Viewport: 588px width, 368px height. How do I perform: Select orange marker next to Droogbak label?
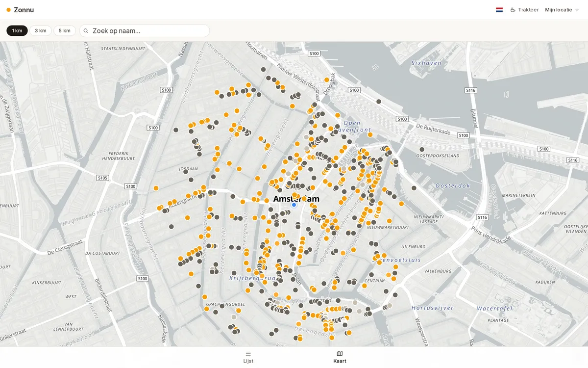click(327, 79)
